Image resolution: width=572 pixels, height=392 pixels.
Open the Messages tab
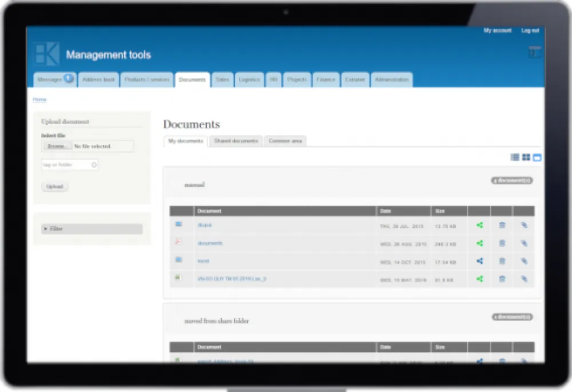[55, 79]
